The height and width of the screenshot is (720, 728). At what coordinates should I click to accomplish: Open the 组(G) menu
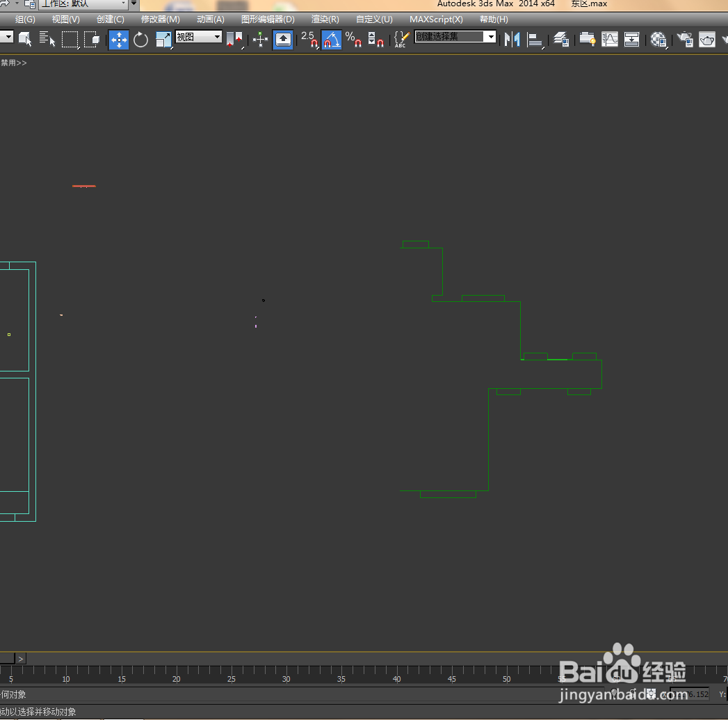pyautogui.click(x=25, y=19)
